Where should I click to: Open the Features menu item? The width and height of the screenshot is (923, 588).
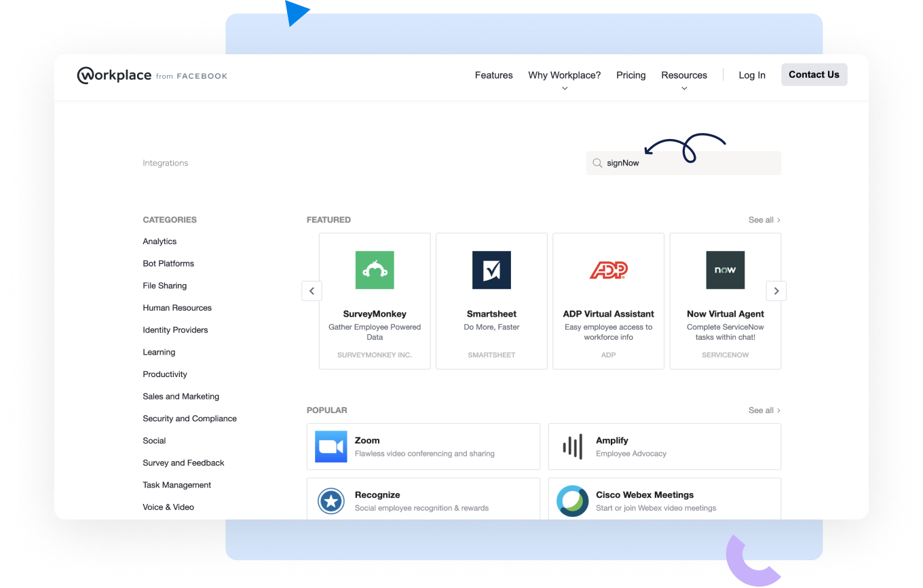point(493,75)
